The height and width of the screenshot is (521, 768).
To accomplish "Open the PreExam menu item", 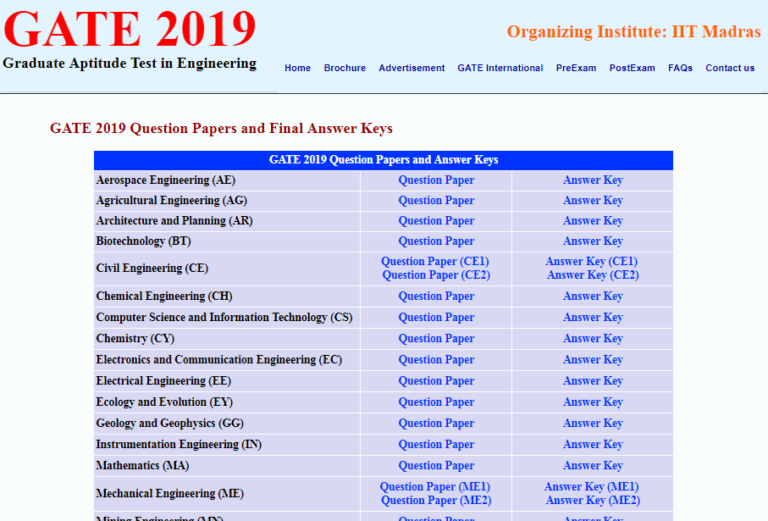I will click(576, 68).
